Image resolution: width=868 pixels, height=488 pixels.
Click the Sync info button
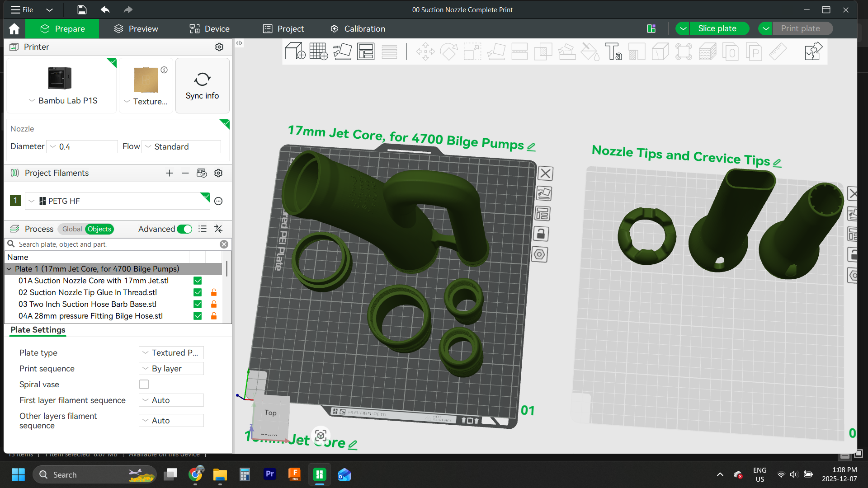tap(202, 85)
